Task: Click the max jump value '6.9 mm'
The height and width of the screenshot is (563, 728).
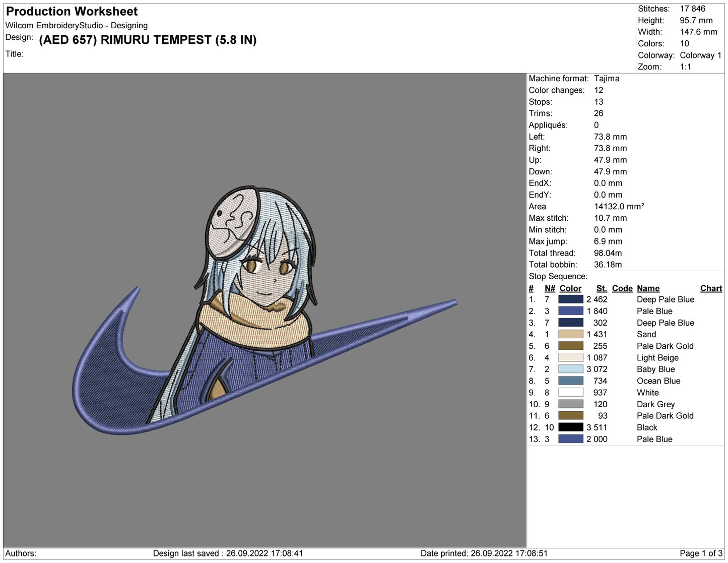Action: 608,241
